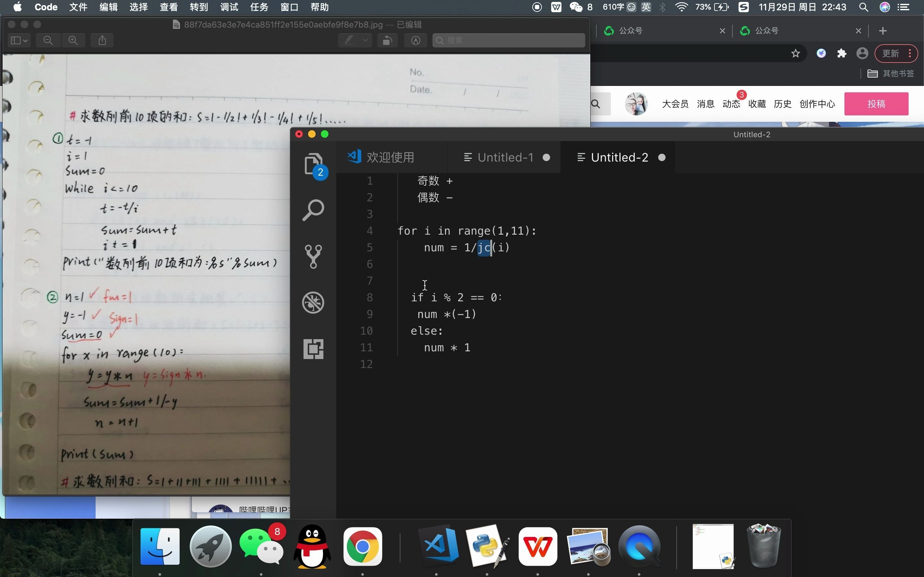Open the Source Control sidebar icon

pyautogui.click(x=313, y=256)
